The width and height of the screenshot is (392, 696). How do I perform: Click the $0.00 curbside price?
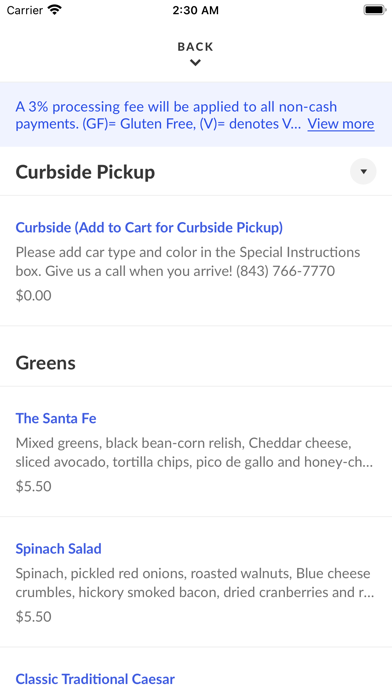point(33,295)
